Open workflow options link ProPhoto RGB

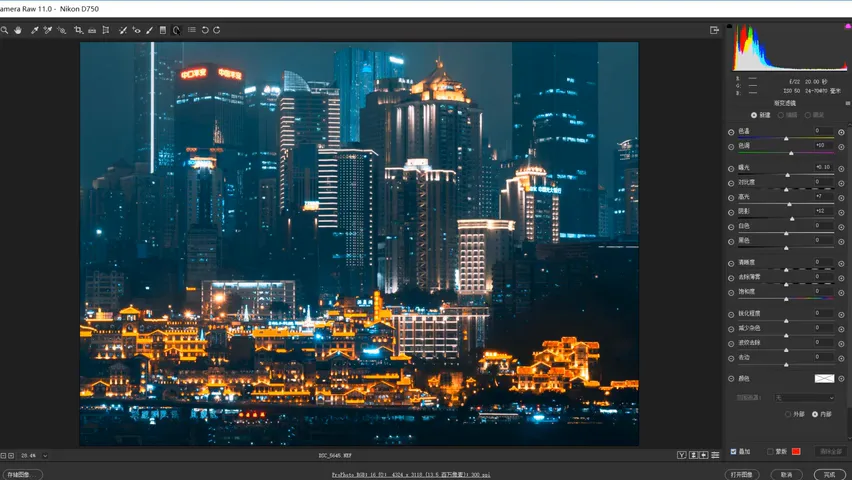411,475
